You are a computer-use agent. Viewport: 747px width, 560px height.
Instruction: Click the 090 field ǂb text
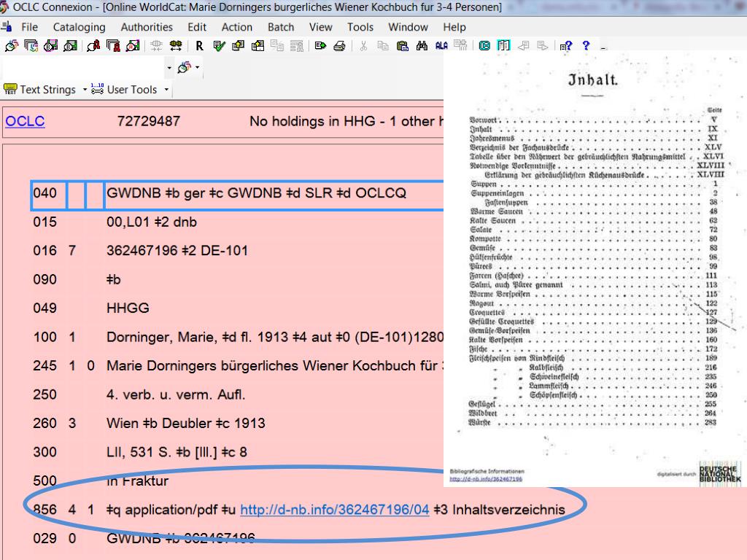point(113,279)
